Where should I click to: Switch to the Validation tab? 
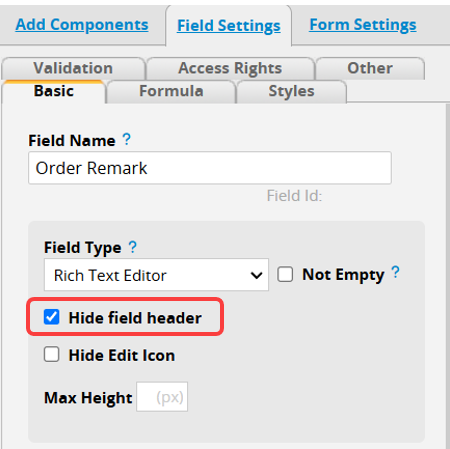pos(73,68)
